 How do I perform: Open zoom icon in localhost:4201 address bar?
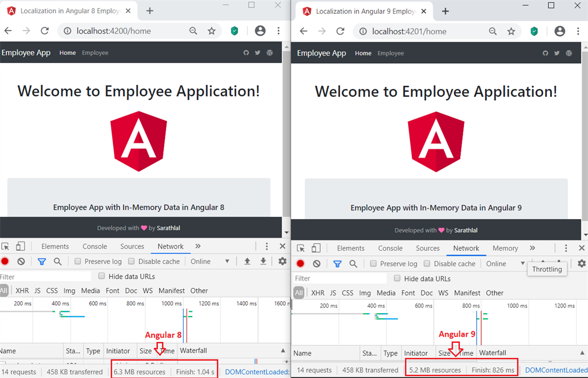[x=493, y=32]
